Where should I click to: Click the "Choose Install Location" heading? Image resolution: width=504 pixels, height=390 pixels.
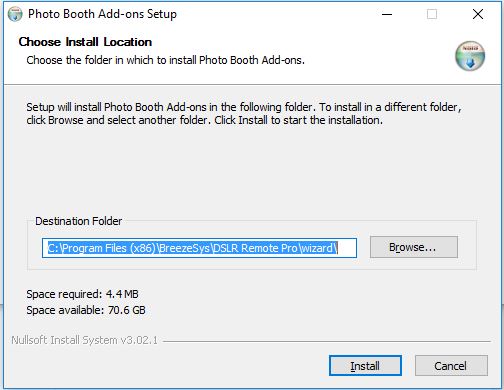point(85,42)
